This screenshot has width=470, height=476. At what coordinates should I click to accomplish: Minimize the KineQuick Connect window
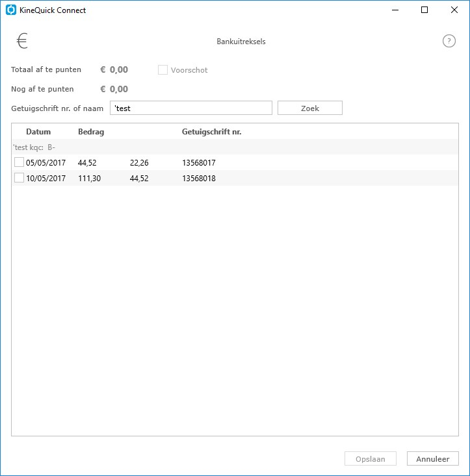click(x=395, y=10)
